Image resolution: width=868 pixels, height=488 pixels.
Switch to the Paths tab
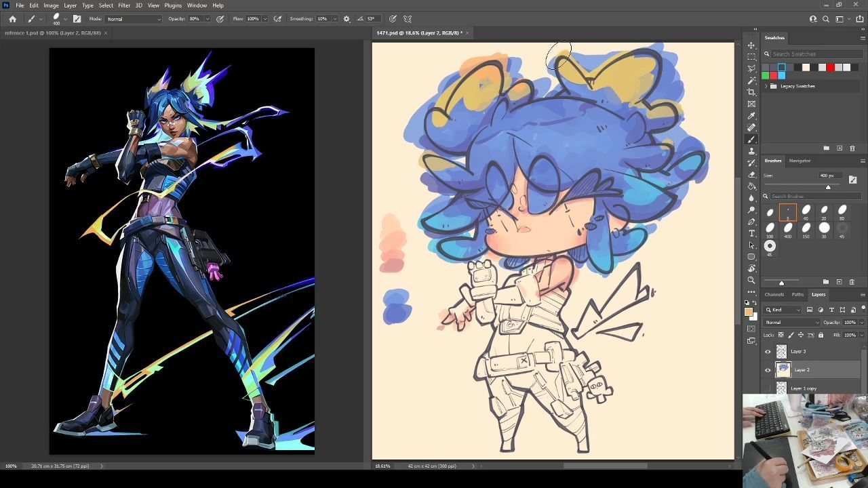click(797, 295)
